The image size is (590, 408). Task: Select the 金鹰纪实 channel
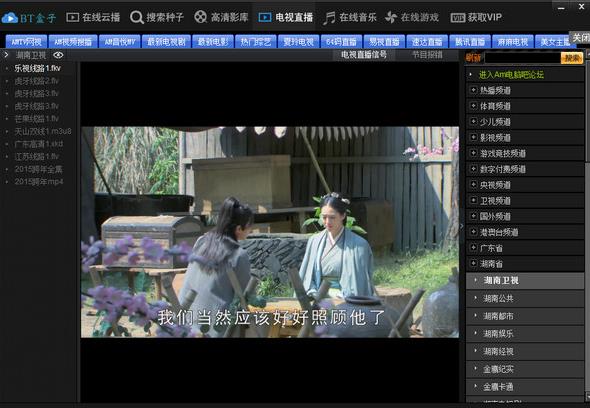pos(525,370)
